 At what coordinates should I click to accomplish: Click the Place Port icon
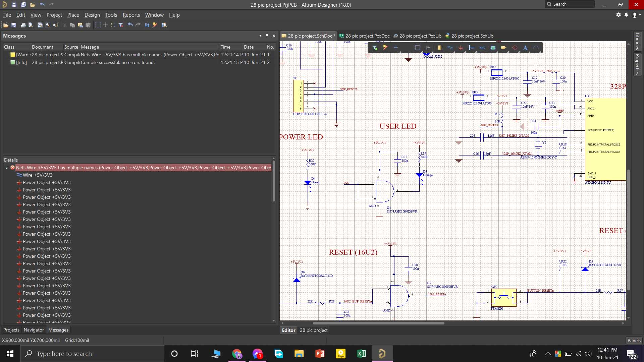(x=503, y=48)
